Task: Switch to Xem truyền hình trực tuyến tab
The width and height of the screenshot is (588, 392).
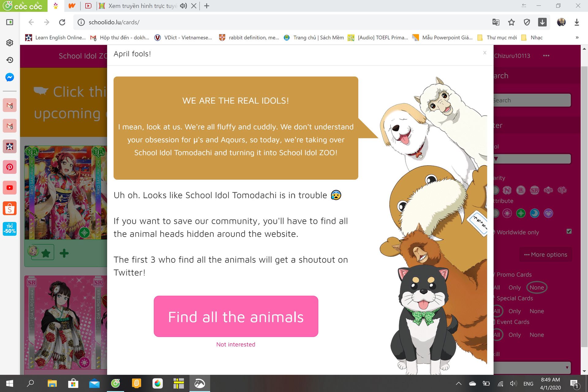Action: pos(143,6)
